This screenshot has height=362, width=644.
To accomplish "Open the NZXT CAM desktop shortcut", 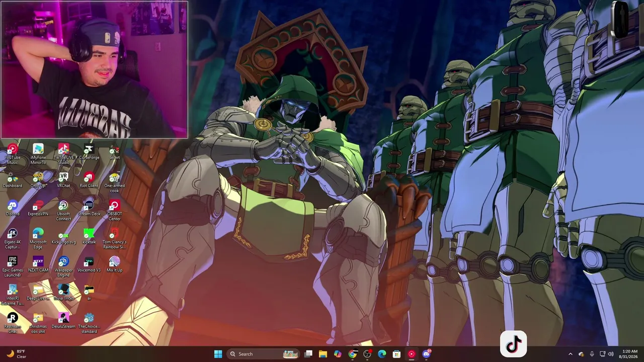I will point(38,264).
